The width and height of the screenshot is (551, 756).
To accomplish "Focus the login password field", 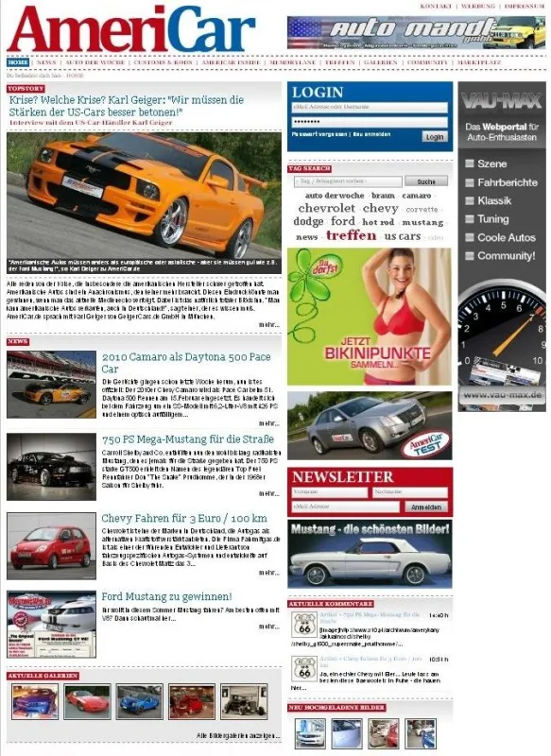I will [370, 122].
